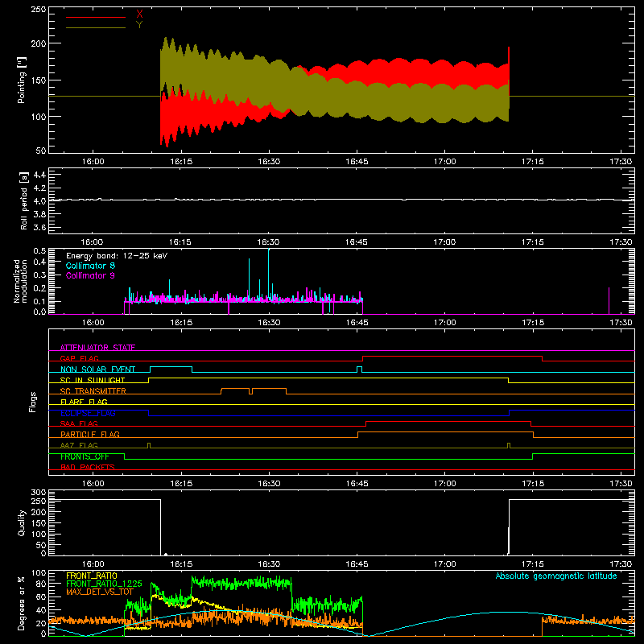
Task: Click the ECLIPSE_FLAG label
Action: [x=88, y=413]
